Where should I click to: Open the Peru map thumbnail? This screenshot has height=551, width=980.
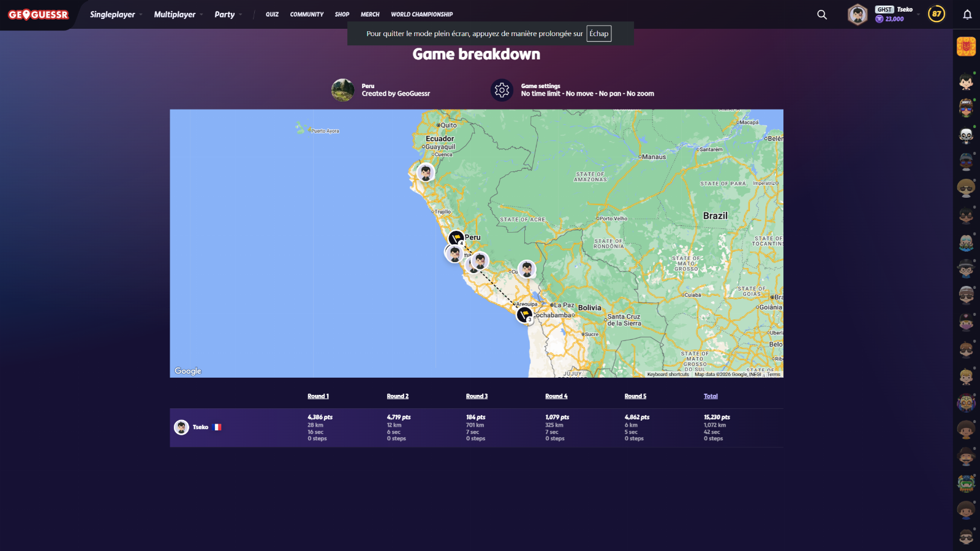coord(342,90)
